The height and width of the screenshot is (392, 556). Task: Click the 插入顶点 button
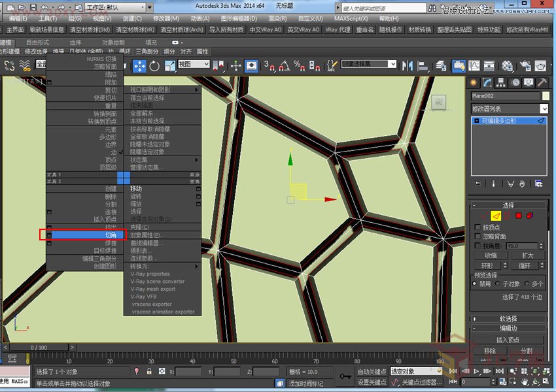(508, 340)
